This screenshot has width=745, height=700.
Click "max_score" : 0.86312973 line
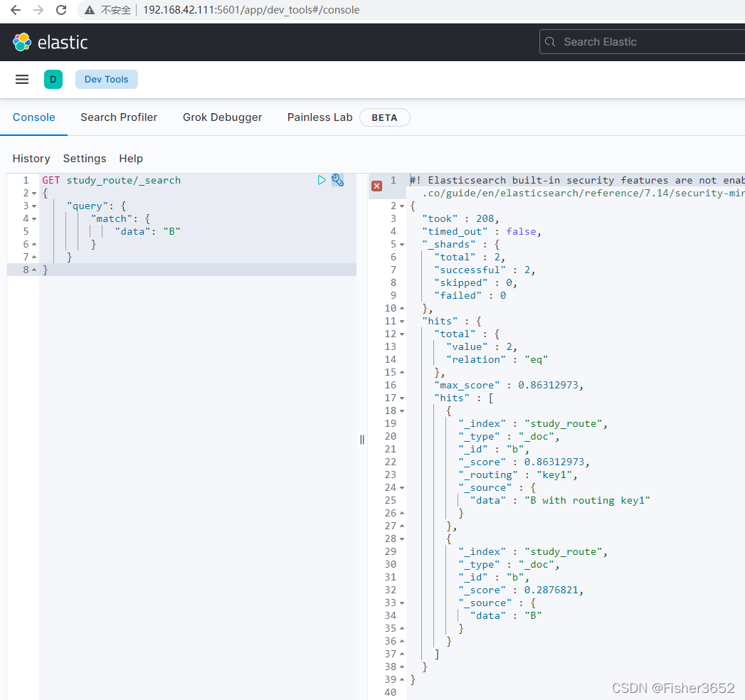tap(509, 385)
